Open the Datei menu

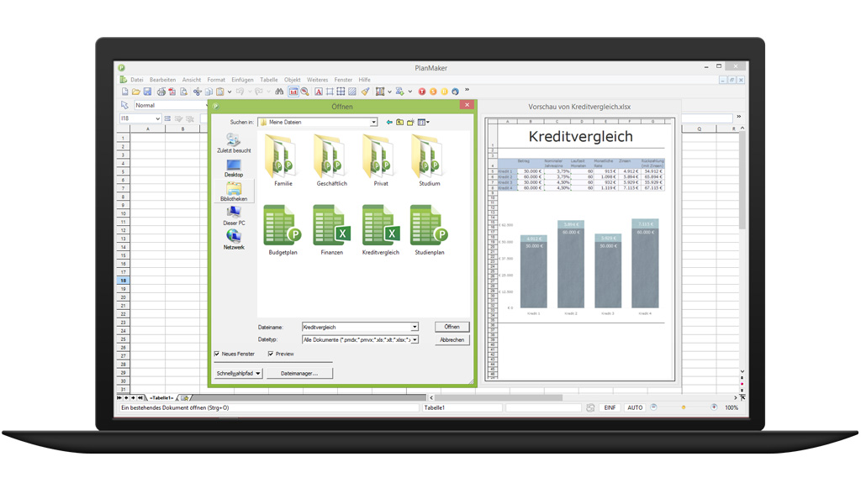(x=137, y=80)
